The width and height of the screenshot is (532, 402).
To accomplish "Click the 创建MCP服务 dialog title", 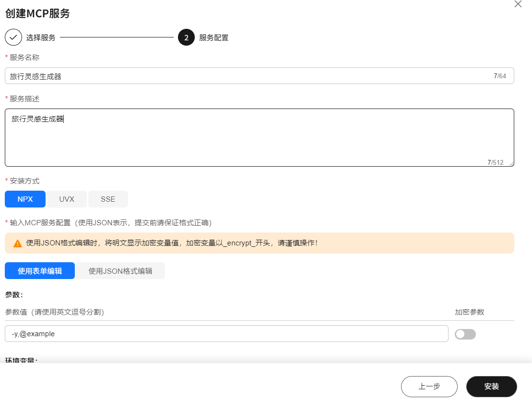I will pos(37,13).
